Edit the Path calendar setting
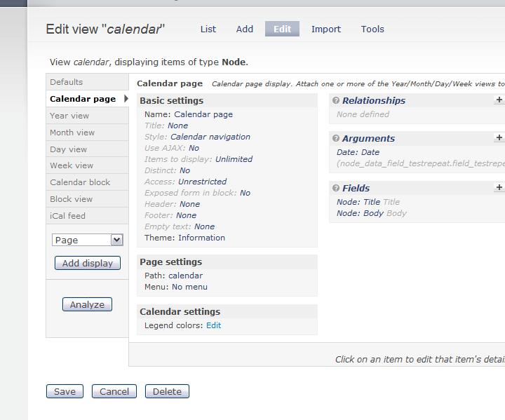The width and height of the screenshot is (505, 420). (x=185, y=276)
